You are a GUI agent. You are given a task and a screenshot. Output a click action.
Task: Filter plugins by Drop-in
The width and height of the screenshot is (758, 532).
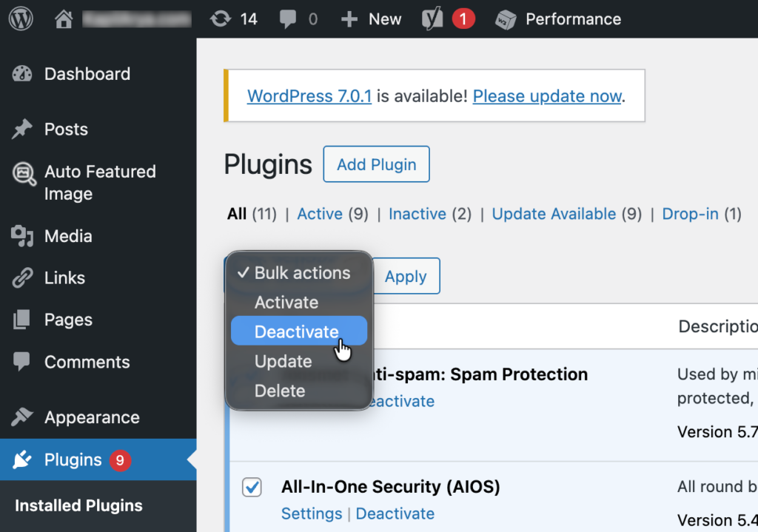(x=691, y=214)
